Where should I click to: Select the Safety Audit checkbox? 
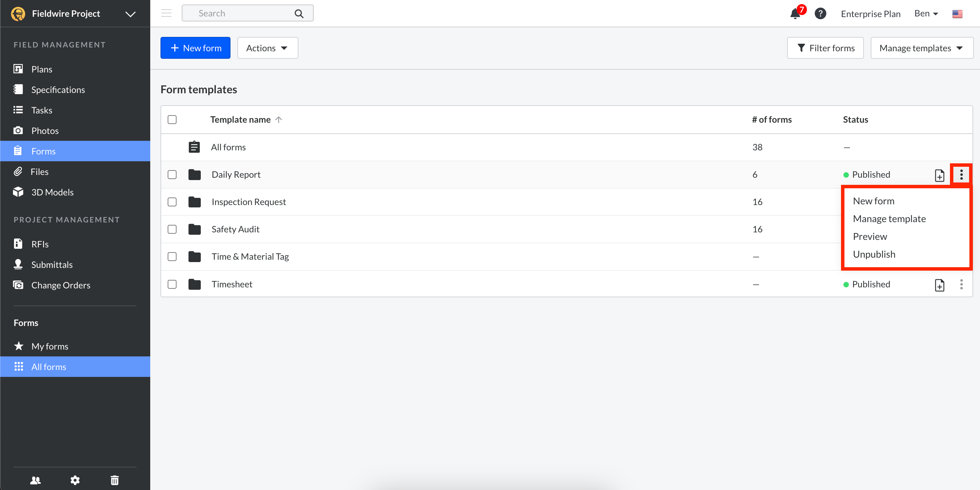coord(172,229)
